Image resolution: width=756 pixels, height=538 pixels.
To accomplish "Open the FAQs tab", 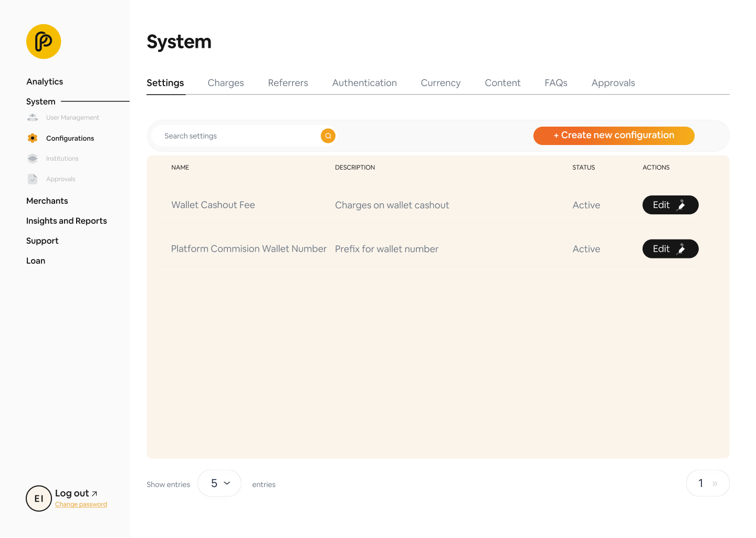I will [556, 83].
